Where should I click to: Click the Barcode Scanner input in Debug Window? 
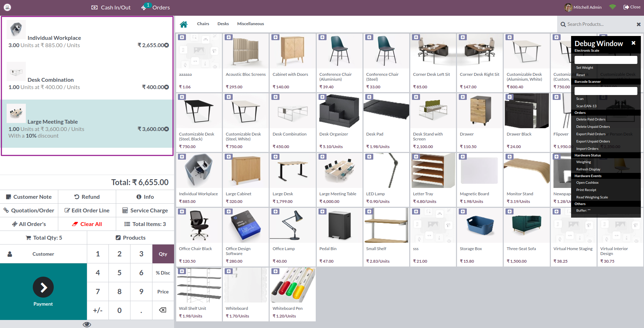click(x=606, y=90)
